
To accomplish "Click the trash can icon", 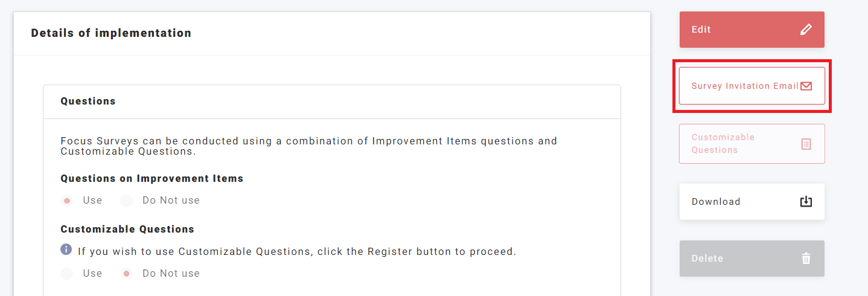I will click(806, 259).
